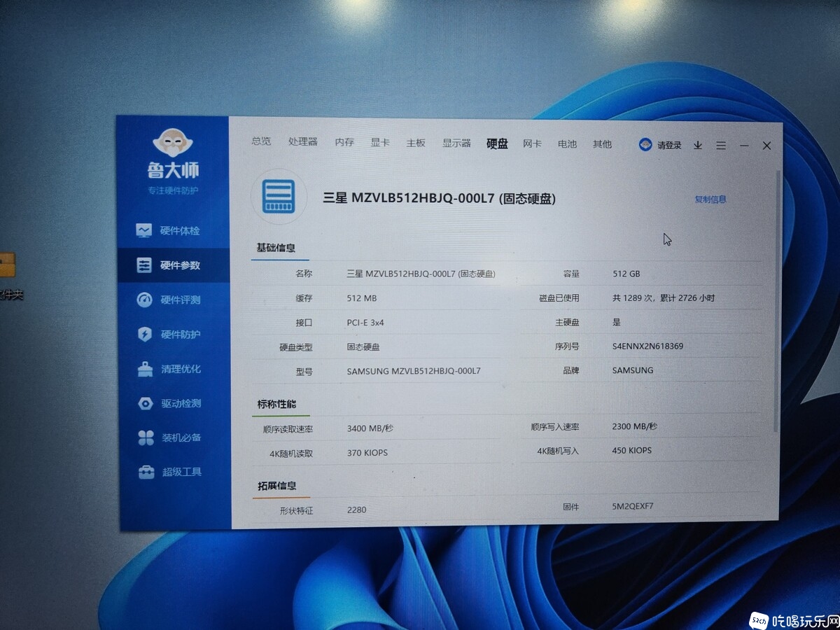Viewport: 840px width, 630px height.
Task: Select 硬件参数 in the sidebar
Action: point(173,265)
